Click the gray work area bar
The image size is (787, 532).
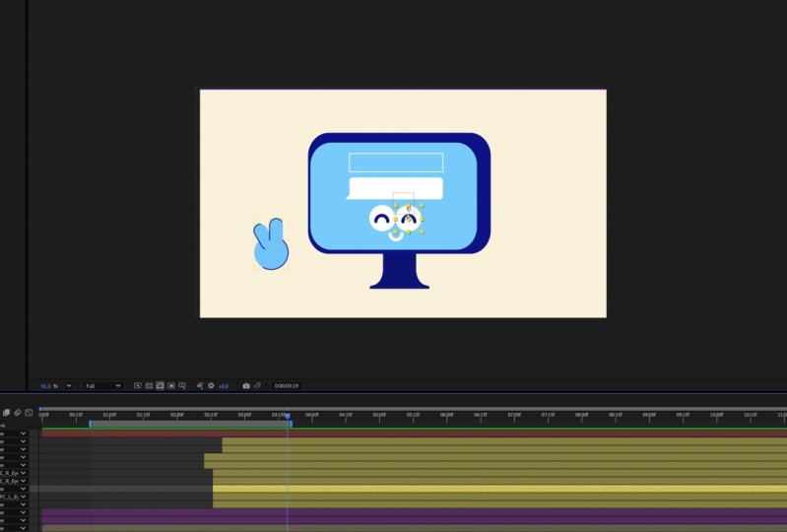(x=191, y=424)
